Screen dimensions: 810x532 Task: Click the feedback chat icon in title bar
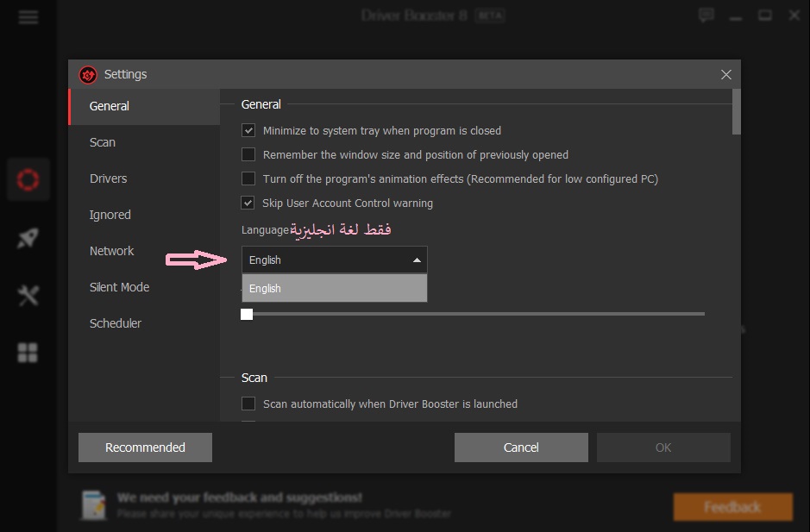point(706,16)
